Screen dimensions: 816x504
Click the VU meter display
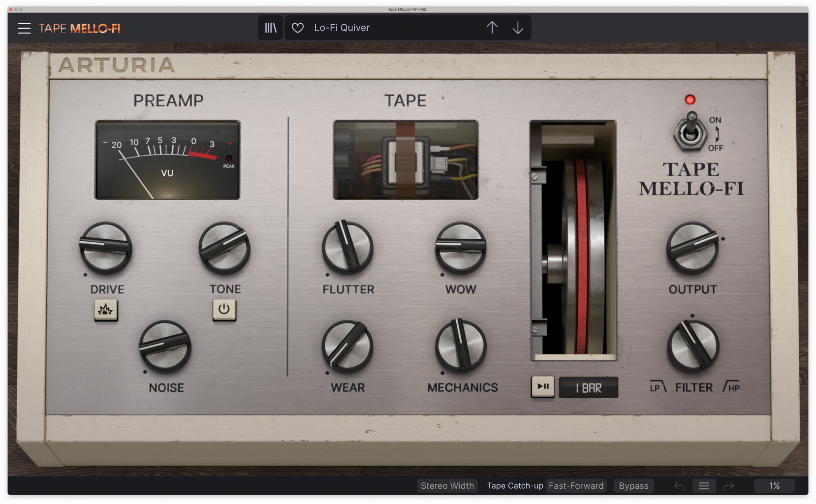pos(167,160)
